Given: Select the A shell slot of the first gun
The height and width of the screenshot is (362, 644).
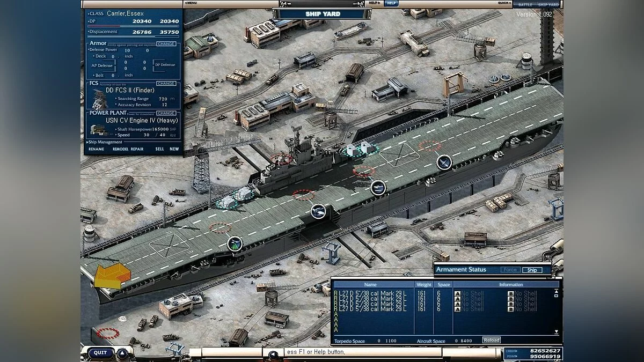Looking at the screenshot, I should coord(457,294).
